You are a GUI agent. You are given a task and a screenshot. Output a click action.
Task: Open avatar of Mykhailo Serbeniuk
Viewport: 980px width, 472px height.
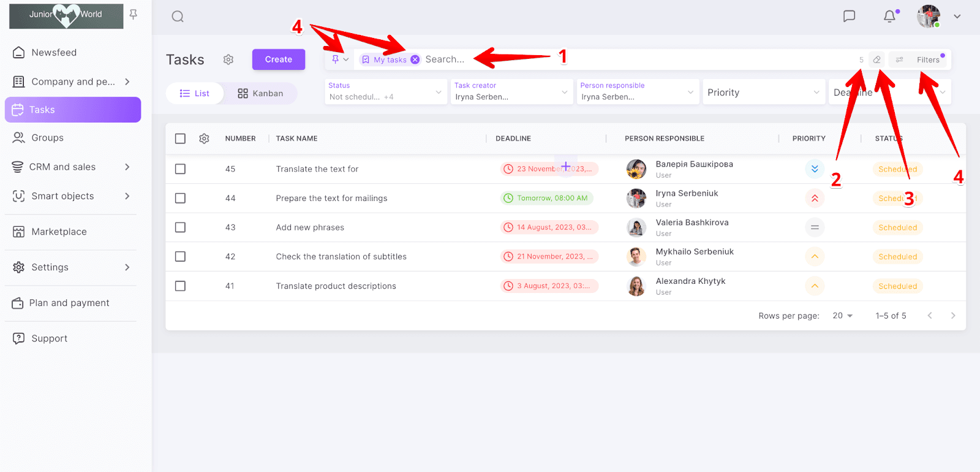click(x=636, y=256)
